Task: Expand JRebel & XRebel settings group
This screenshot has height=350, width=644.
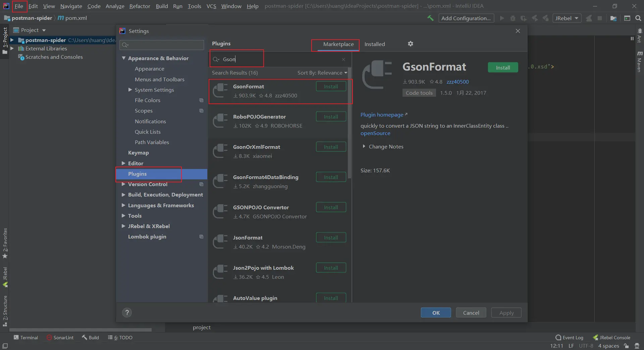Action: (x=123, y=226)
